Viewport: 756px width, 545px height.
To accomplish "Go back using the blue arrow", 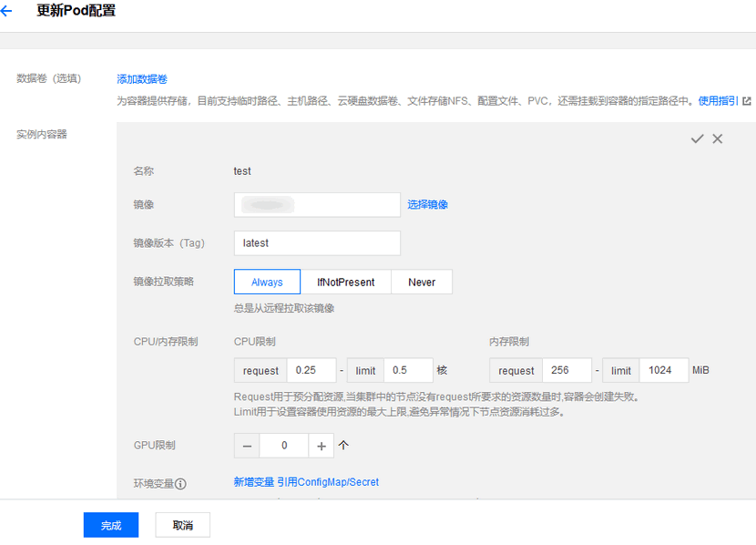I will (x=6, y=11).
